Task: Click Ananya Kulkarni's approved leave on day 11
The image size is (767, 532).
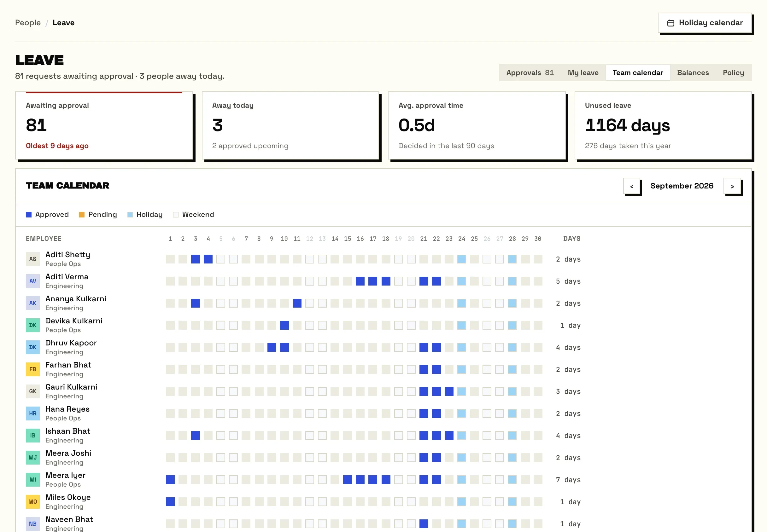Action: (297, 303)
